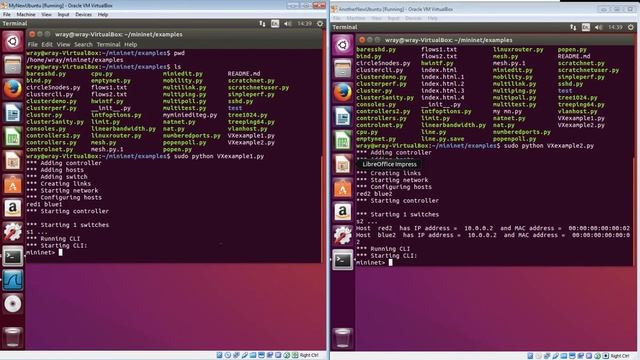Open Terminal menu of left terminal window
The image size is (640, 360).
click(x=108, y=44)
